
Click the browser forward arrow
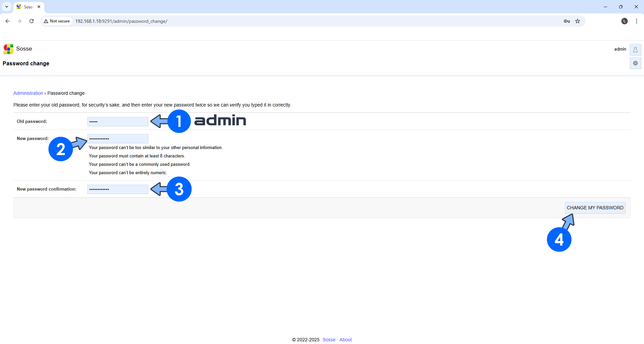click(x=19, y=21)
